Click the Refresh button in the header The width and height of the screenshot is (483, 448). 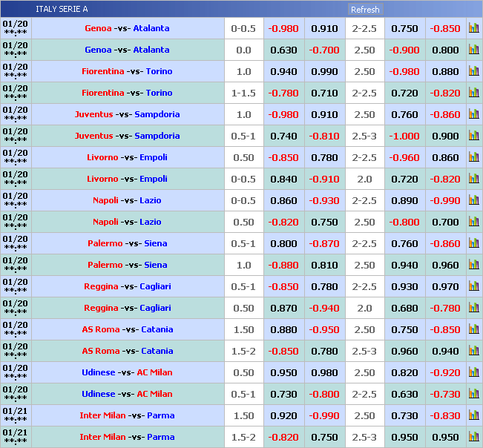pos(364,10)
